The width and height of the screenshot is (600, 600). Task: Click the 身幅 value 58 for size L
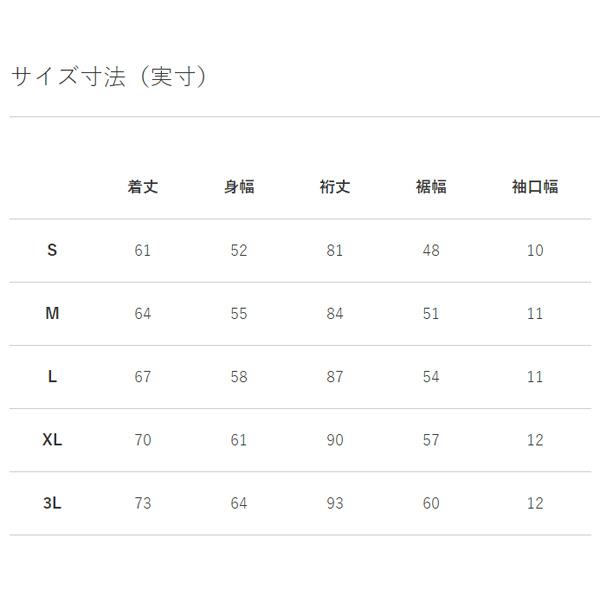[239, 376]
